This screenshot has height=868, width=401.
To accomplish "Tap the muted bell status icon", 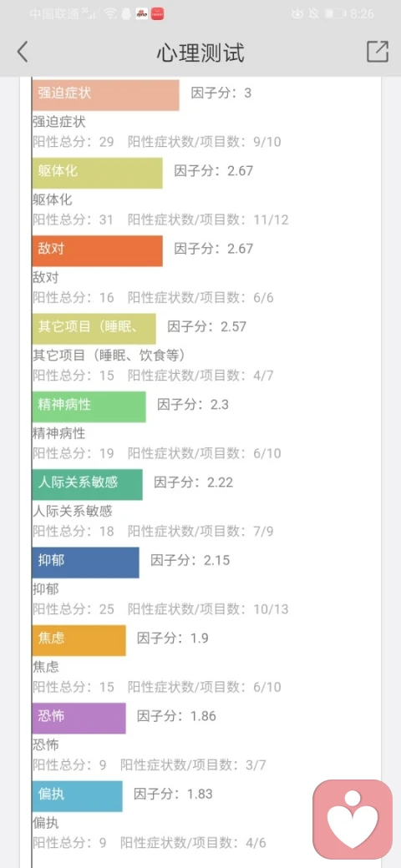I will point(314,14).
